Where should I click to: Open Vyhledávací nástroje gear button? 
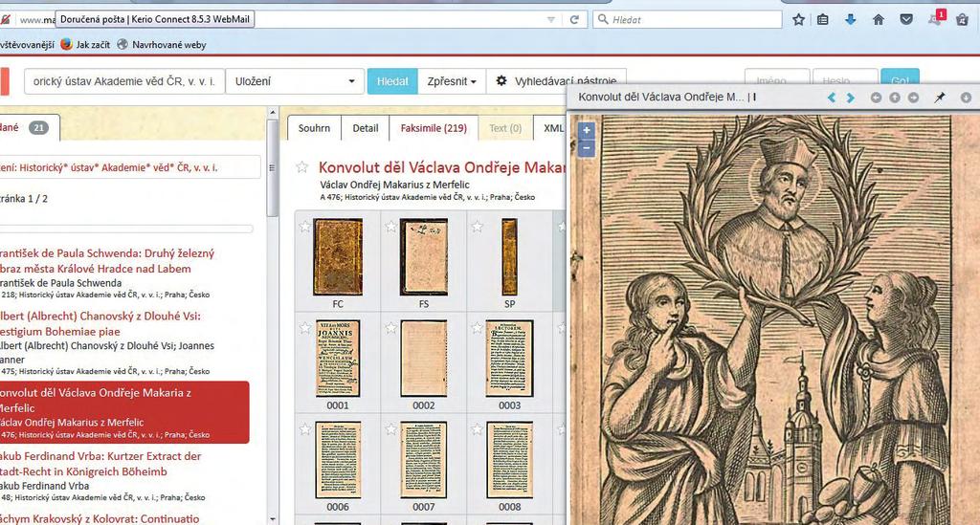(x=556, y=81)
